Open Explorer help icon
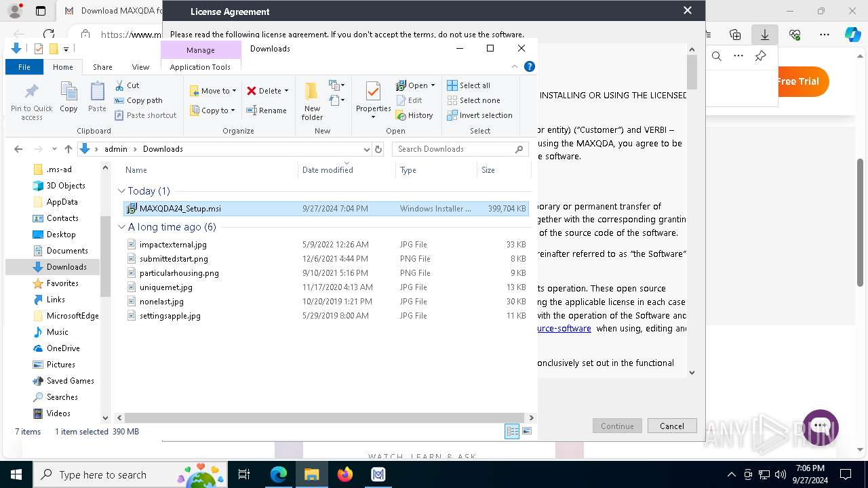The width and height of the screenshot is (868, 488). point(530,66)
